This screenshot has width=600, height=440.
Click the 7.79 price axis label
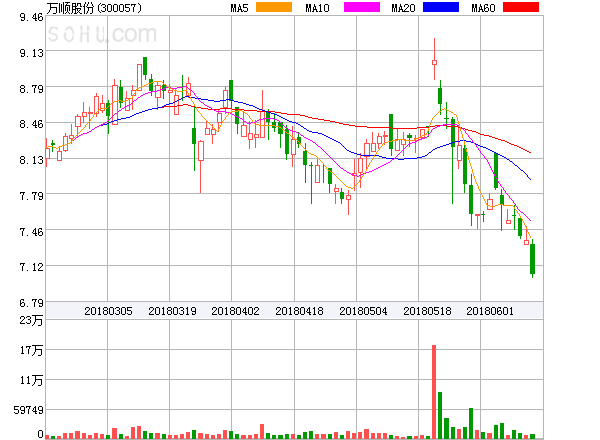point(31,196)
